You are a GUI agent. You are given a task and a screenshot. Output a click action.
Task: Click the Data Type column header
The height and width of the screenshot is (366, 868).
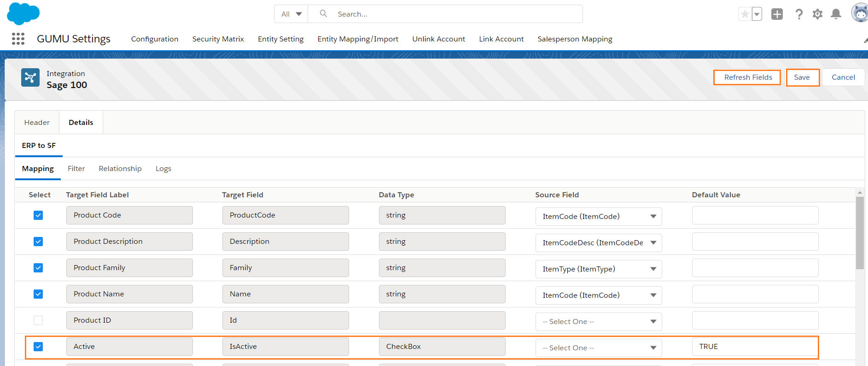(x=396, y=195)
